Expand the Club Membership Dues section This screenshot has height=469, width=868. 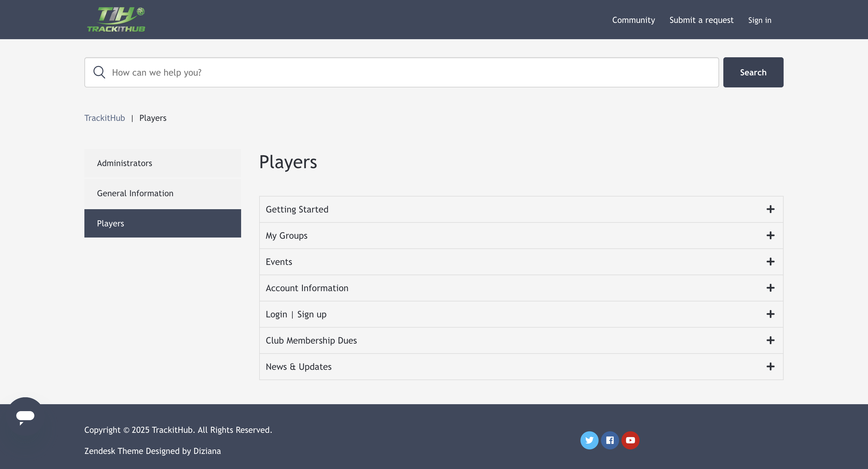pos(521,341)
